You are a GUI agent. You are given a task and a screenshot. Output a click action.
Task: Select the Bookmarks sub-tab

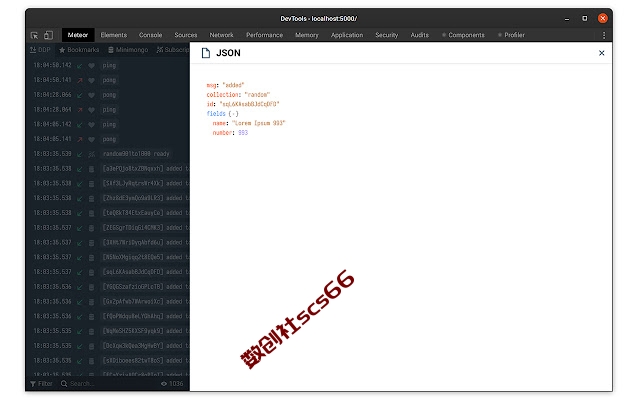(79, 50)
